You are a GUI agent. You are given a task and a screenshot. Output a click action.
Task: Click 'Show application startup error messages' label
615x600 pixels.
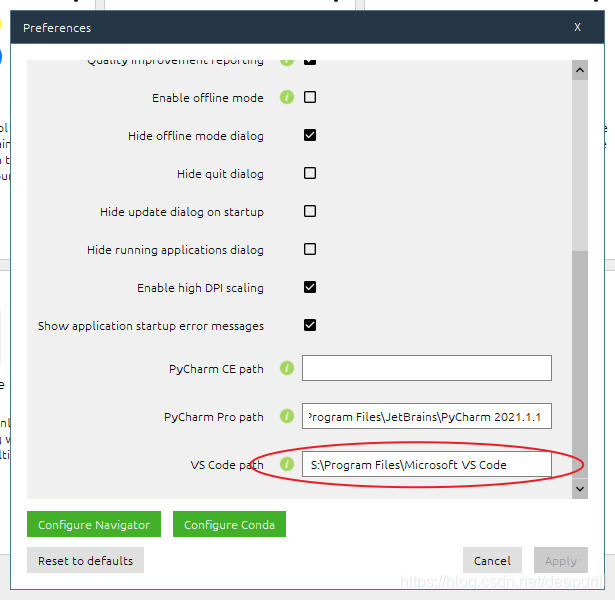(151, 326)
